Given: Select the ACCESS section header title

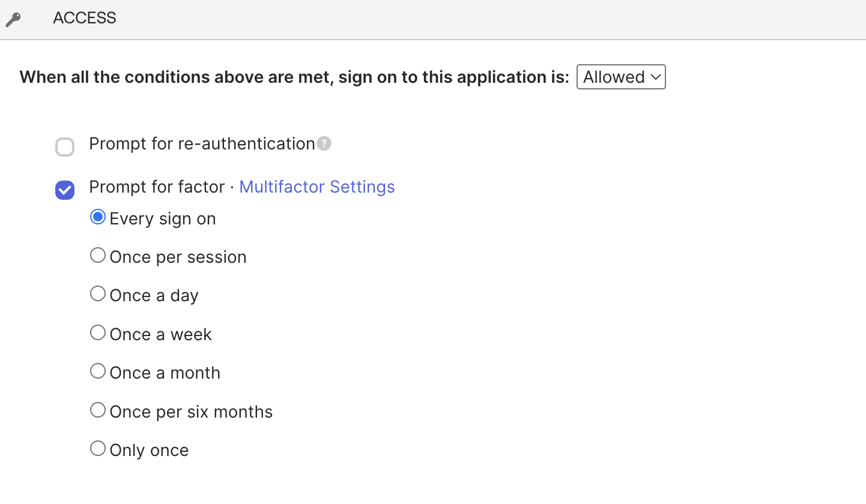Looking at the screenshot, I should click(x=84, y=18).
